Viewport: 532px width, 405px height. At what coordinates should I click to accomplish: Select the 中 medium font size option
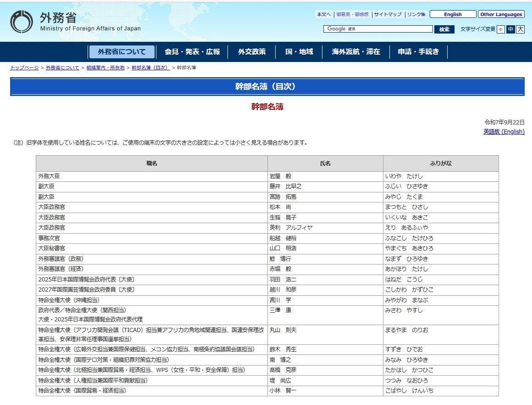click(510, 29)
